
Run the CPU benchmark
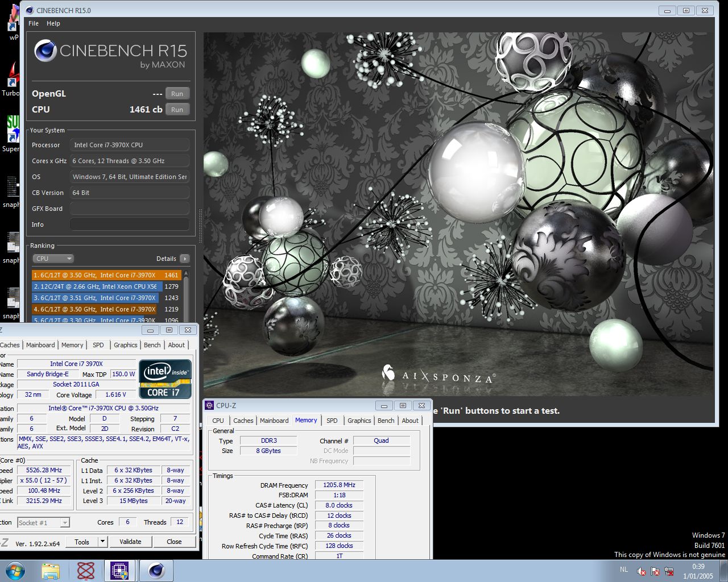[177, 110]
